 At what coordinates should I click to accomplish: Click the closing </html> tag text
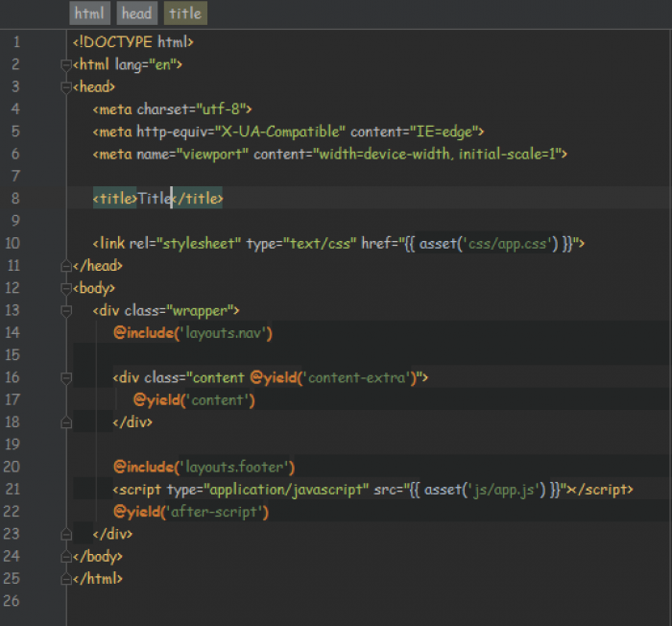[98, 579]
